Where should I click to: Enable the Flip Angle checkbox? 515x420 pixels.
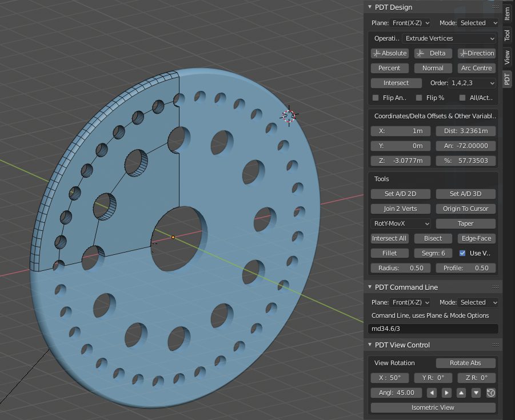click(x=376, y=98)
